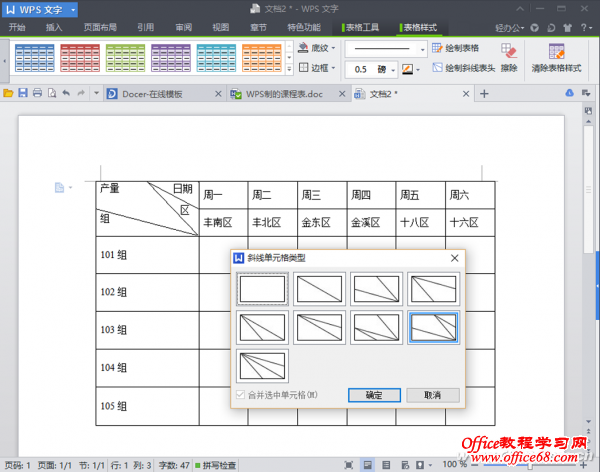600x472 pixels.
Task: Open the 页面布局 ribbon tab
Action: click(x=100, y=28)
